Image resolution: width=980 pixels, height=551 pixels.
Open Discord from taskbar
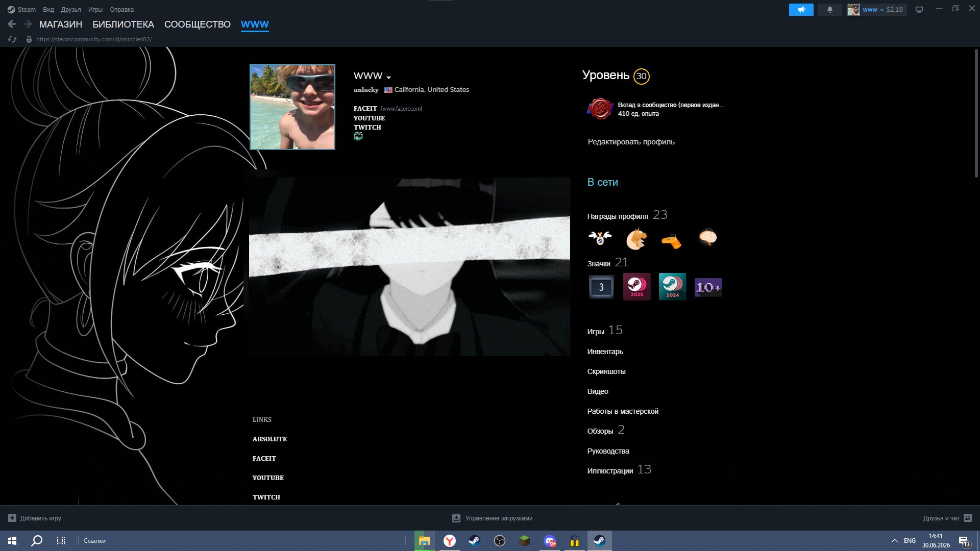(550, 541)
